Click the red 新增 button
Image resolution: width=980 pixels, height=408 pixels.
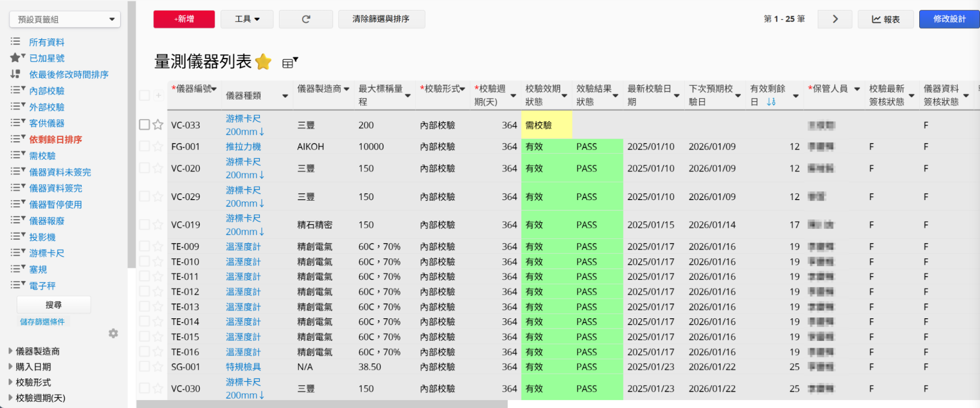(x=184, y=19)
